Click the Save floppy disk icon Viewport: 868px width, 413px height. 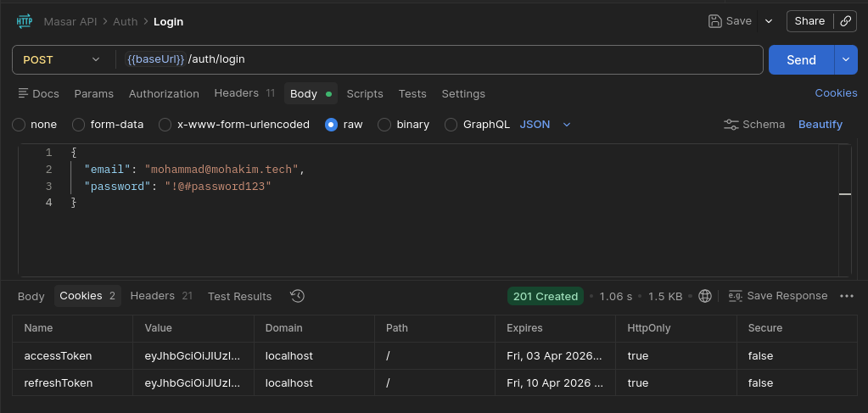(715, 21)
